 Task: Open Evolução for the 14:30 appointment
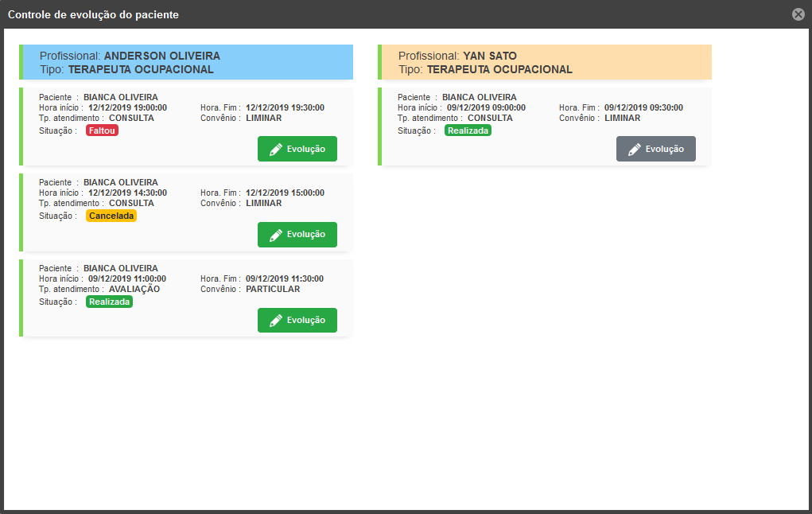coord(297,235)
